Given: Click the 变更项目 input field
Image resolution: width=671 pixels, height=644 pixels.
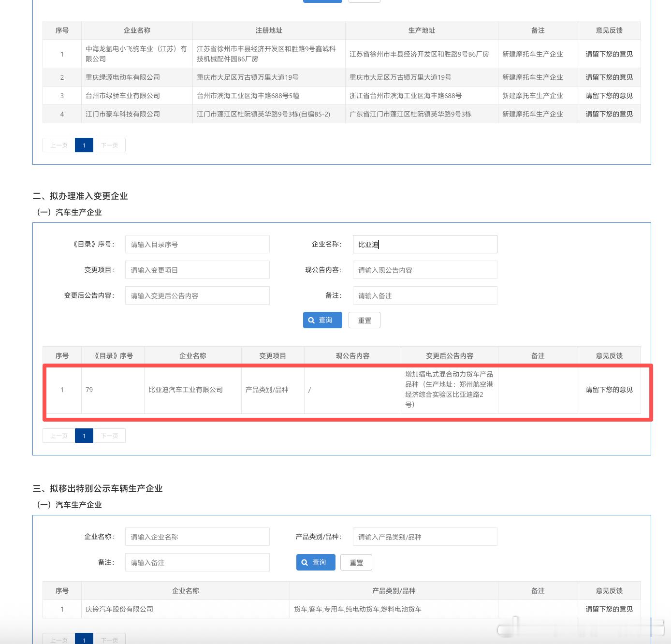Looking at the screenshot, I should coord(197,270).
